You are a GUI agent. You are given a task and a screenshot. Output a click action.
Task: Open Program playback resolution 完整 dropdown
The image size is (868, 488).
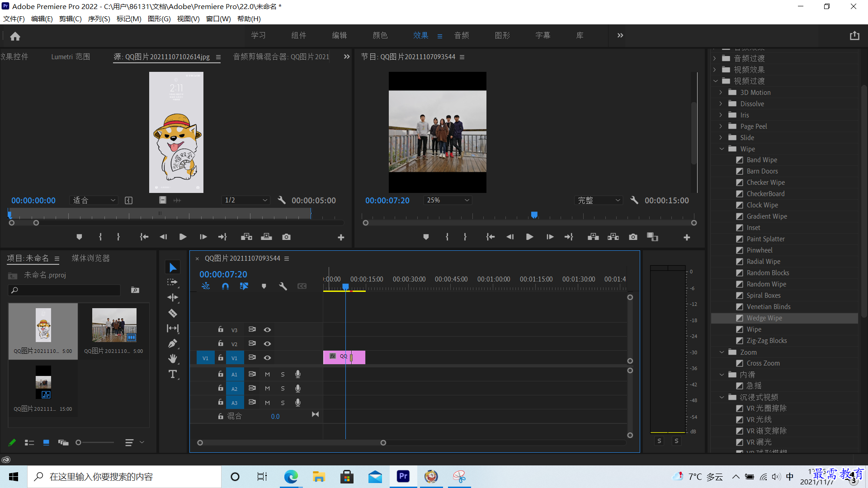pyautogui.click(x=599, y=200)
